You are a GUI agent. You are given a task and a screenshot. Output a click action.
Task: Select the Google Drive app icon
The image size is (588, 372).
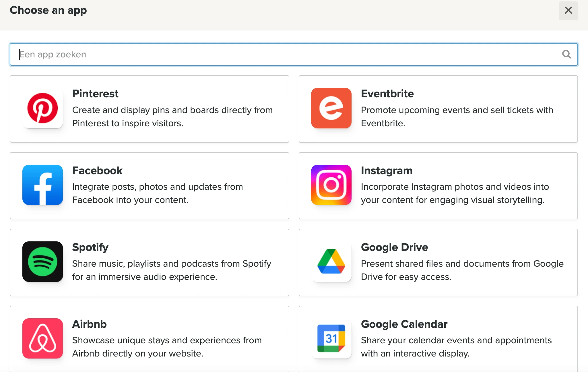point(331,262)
